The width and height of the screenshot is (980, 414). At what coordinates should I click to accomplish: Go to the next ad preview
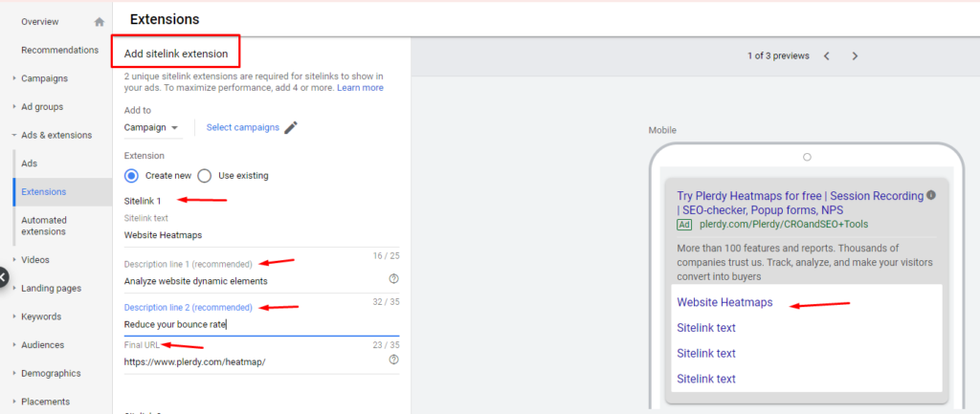pyautogui.click(x=855, y=56)
